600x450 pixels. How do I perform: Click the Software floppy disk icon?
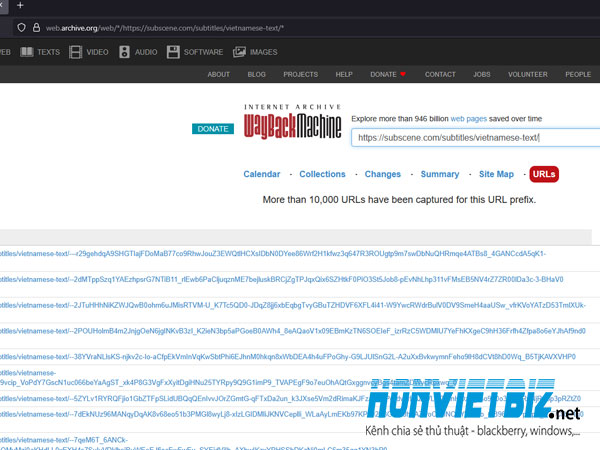tap(173, 52)
